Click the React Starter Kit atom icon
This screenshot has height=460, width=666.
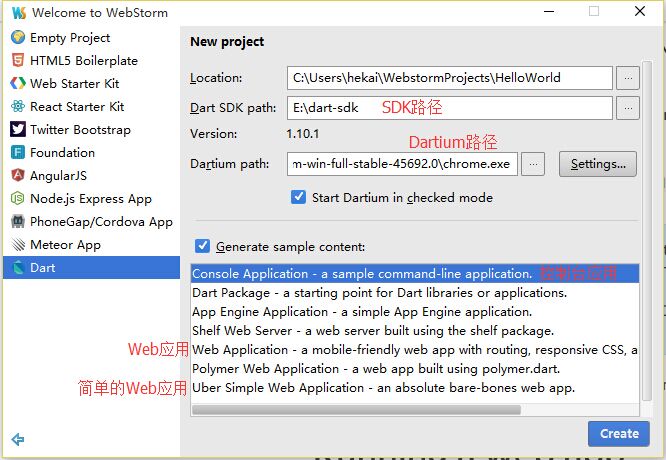(18, 106)
